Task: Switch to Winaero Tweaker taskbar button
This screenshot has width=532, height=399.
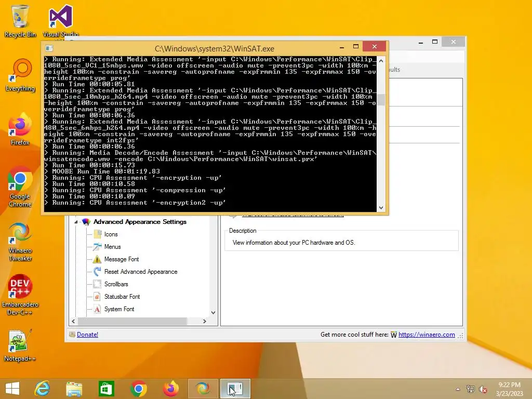Action: tap(203, 389)
